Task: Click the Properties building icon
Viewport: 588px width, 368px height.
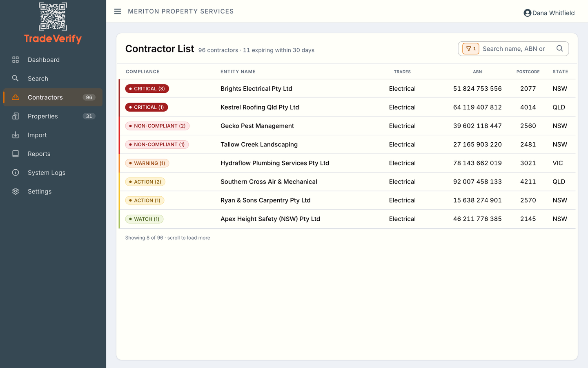Action: [16, 116]
